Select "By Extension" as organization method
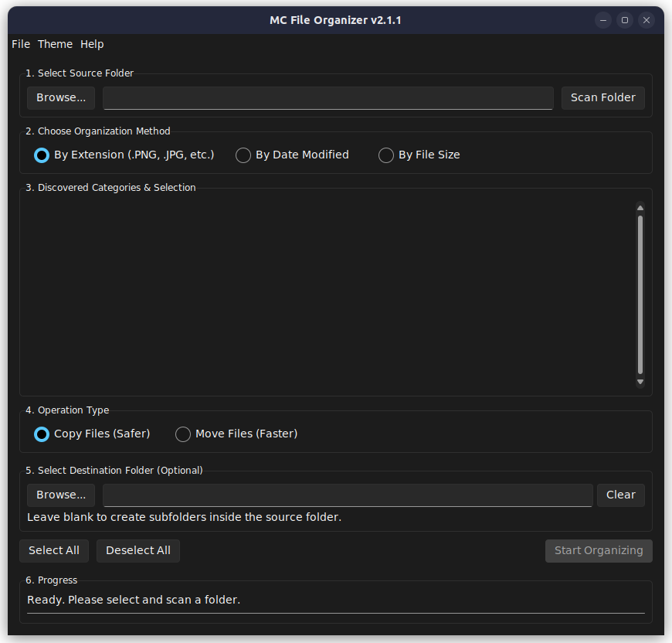Screen dimensions: 672x643 coord(41,155)
